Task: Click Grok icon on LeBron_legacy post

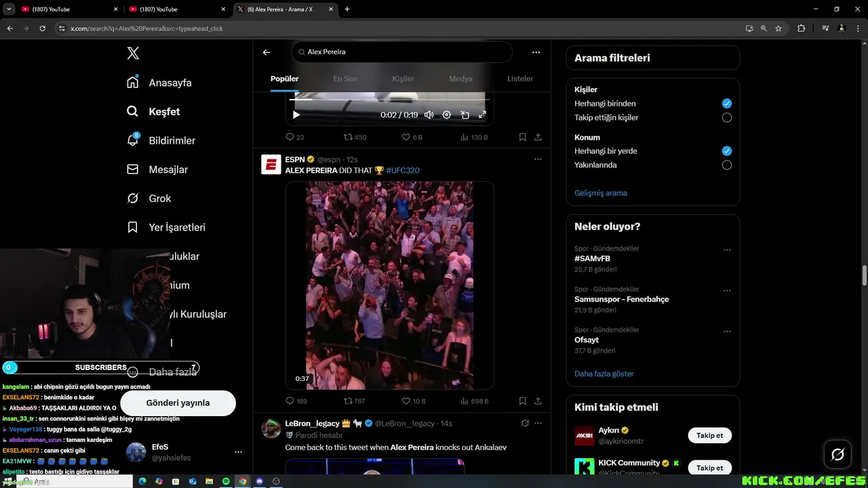Action: coord(524,423)
